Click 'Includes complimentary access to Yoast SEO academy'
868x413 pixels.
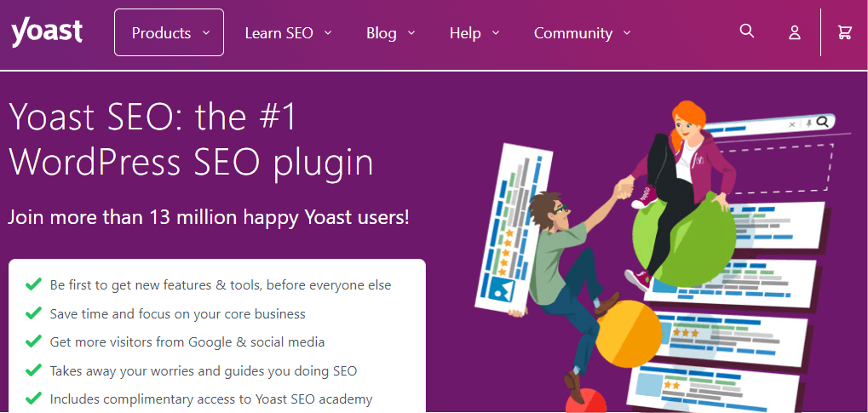click(211, 399)
